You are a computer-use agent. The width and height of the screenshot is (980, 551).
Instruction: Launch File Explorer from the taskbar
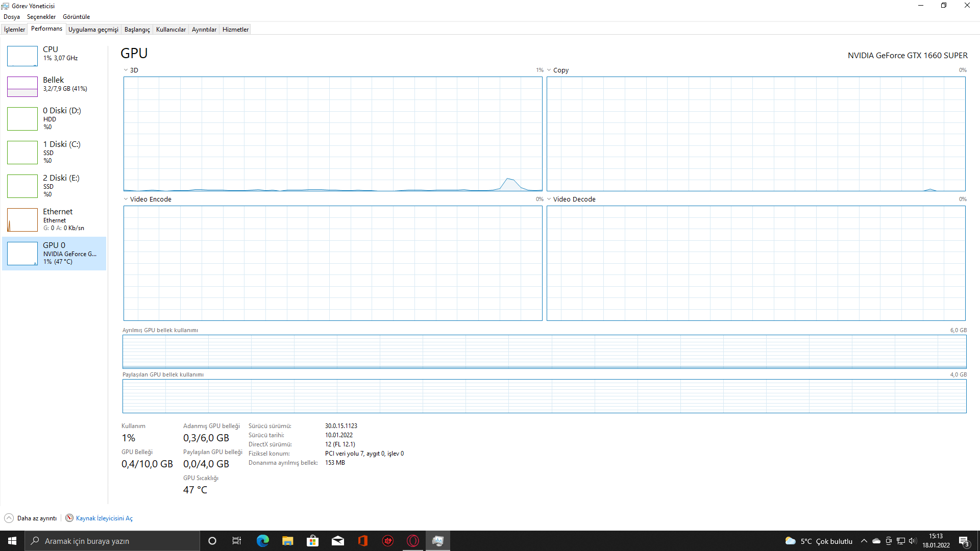click(x=287, y=541)
